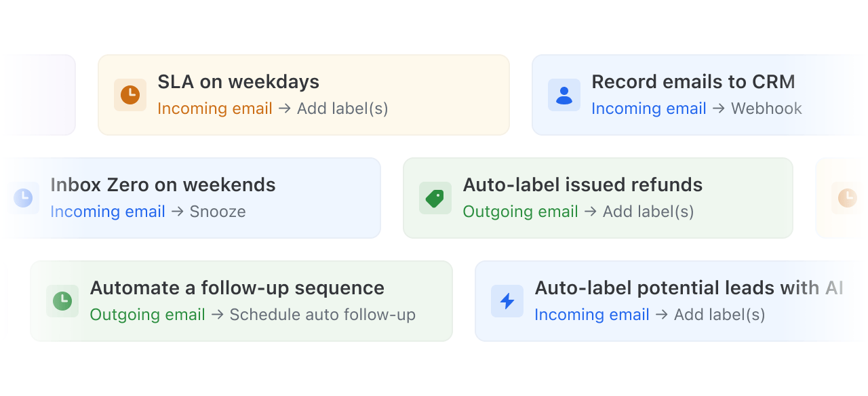Screen dimensions: 868x396
Task: Click the faded blue clock icon on Inbox Zero
Action: [x=23, y=198]
